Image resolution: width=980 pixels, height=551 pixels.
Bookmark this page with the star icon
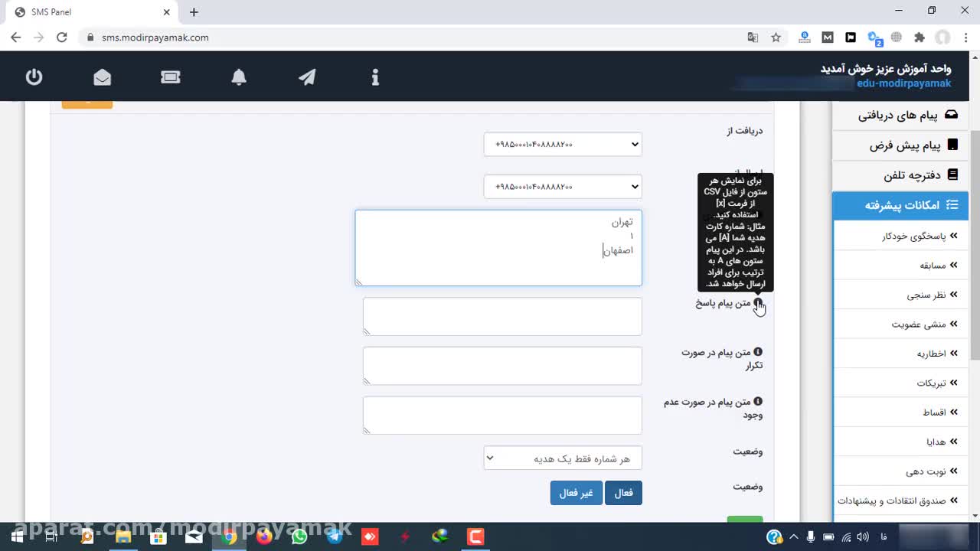776,37
